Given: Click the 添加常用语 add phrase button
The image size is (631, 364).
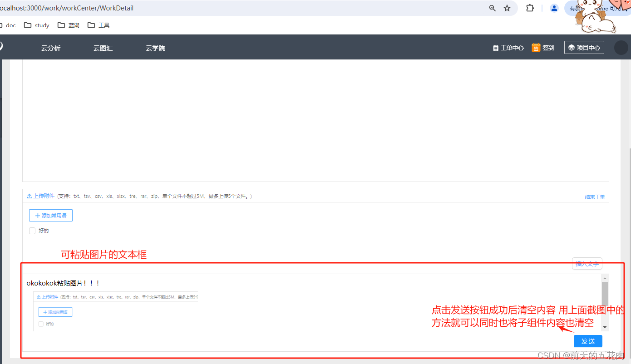Looking at the screenshot, I should [x=50, y=215].
